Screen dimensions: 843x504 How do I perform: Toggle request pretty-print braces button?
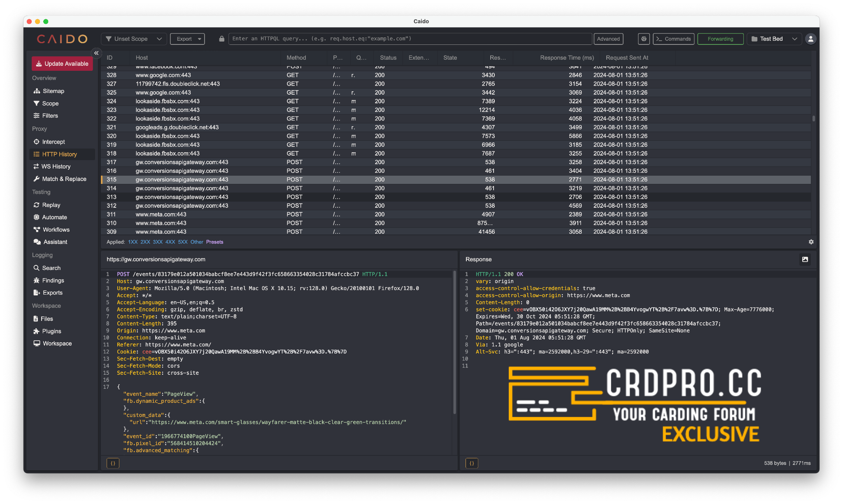pos(113,463)
